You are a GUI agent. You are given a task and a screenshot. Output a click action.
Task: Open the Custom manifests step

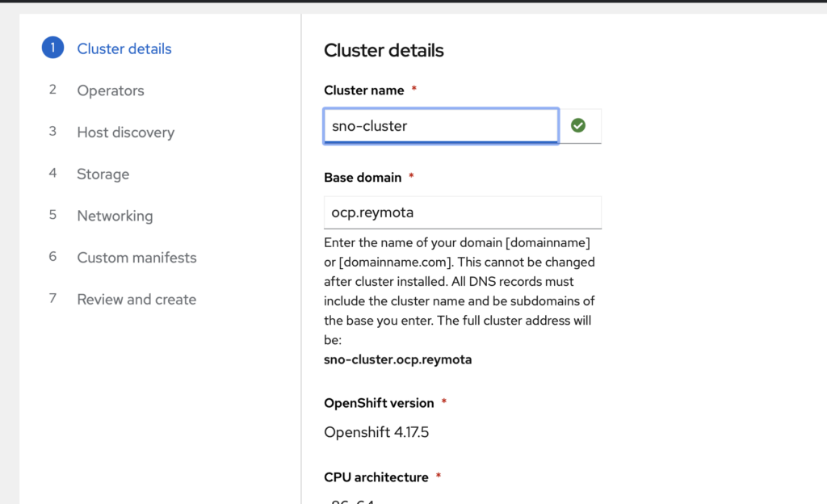[136, 258]
